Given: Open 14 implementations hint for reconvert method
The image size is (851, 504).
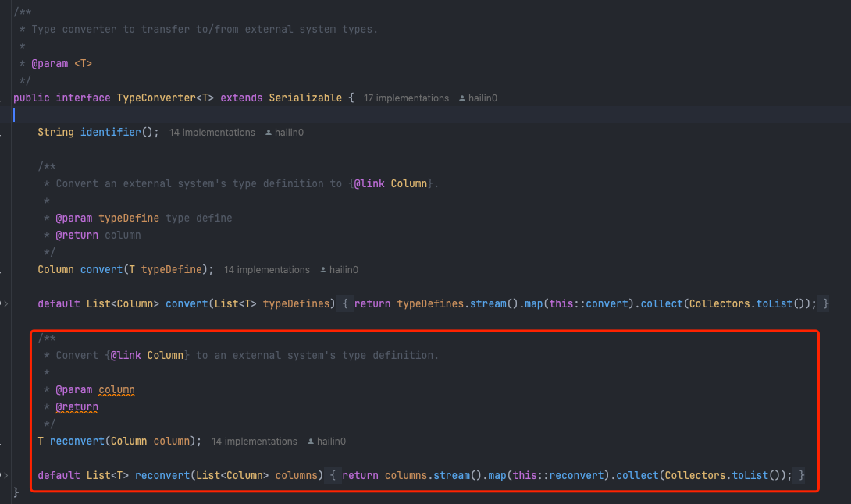Looking at the screenshot, I should click(x=254, y=442).
